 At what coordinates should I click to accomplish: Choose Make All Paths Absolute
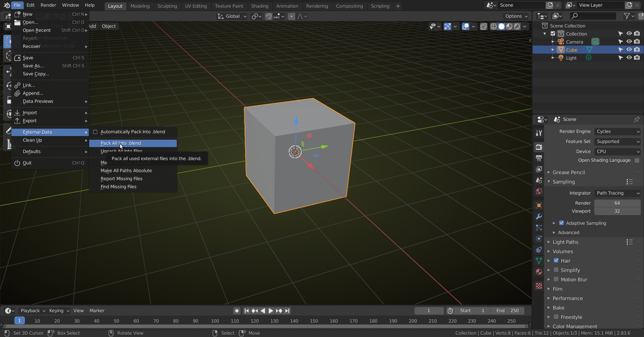[x=133, y=171]
